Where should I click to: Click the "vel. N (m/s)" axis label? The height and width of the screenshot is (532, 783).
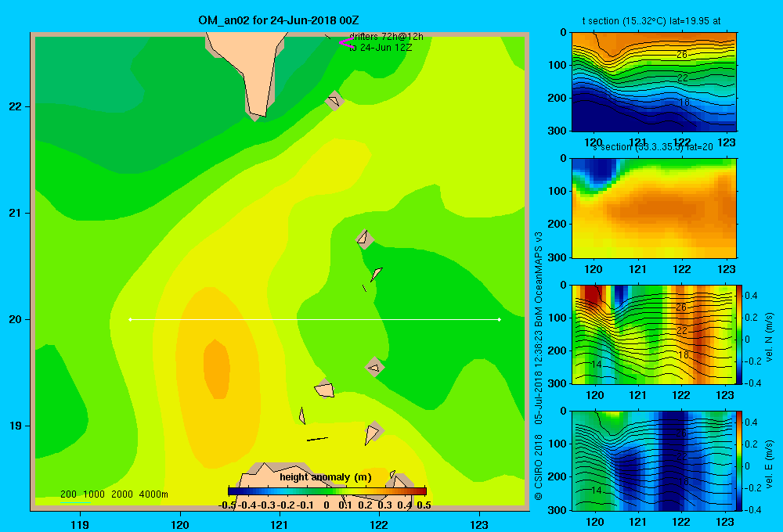(770, 337)
